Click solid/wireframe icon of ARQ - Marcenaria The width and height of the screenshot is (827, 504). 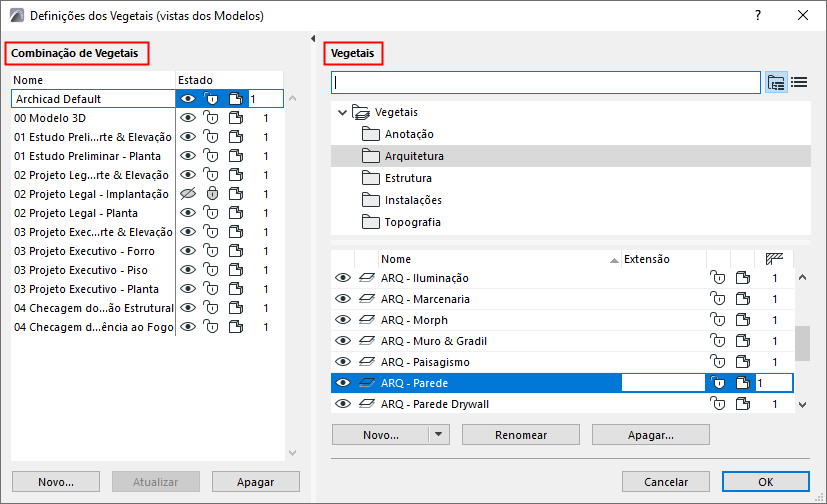tap(741, 299)
